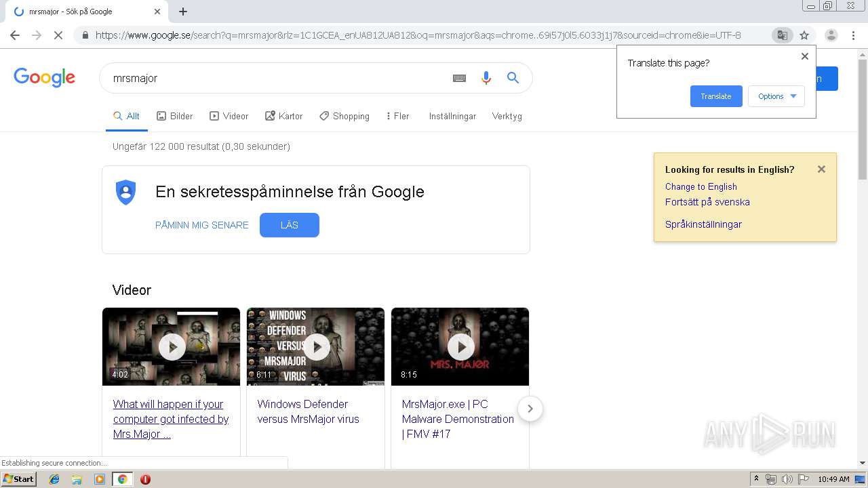Viewport: 868px width, 488px height.
Task: Switch to the Videor tab
Action: click(x=229, y=117)
